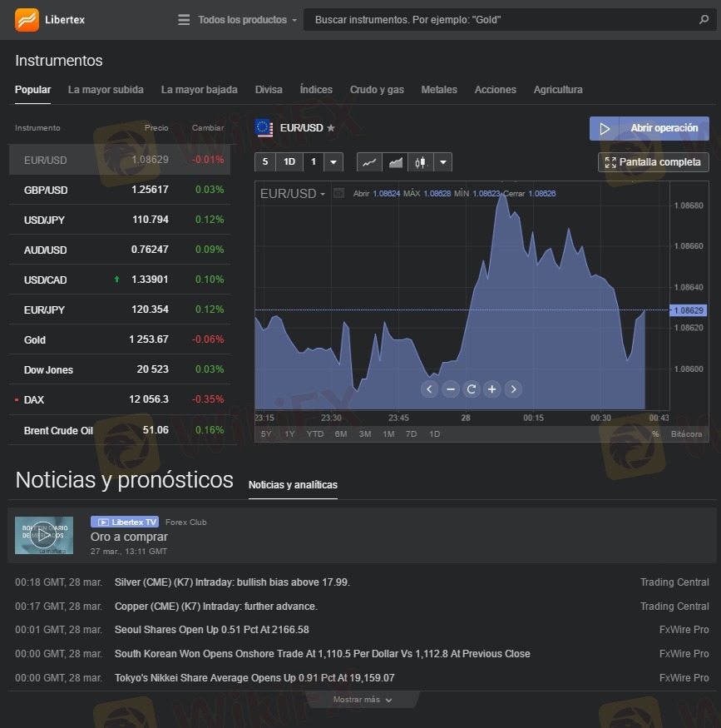721x728 pixels.
Task: Play the Libertex TV video thumbnail
Action: [x=44, y=535]
